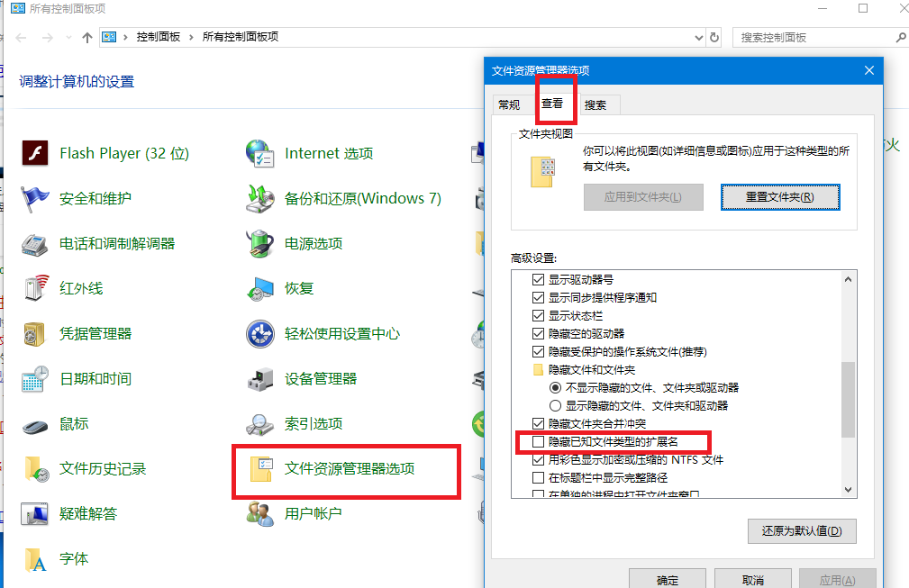Switch to the 搜索 tab

point(595,104)
